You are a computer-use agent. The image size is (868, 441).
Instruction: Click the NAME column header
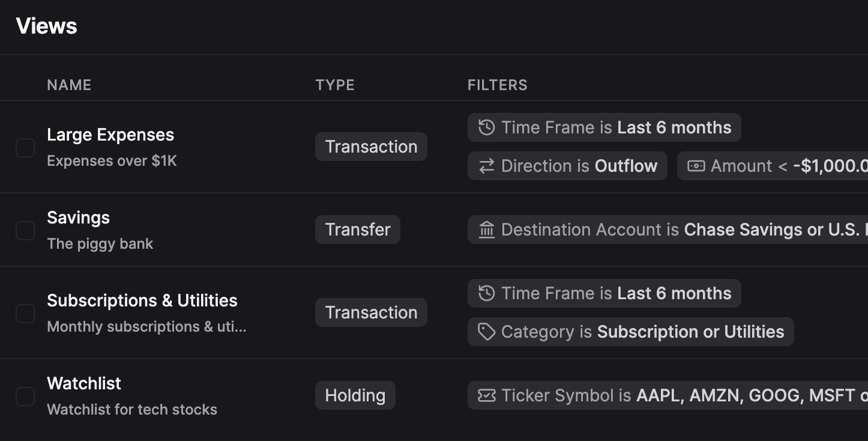coord(69,85)
